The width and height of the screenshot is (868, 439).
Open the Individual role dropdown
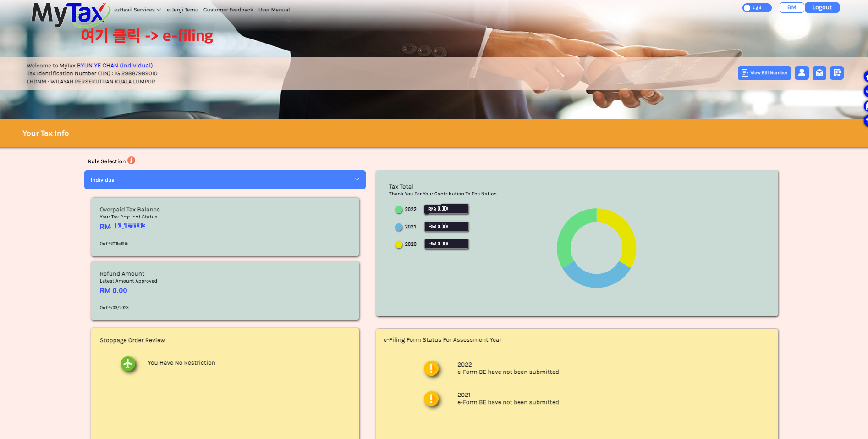225,180
